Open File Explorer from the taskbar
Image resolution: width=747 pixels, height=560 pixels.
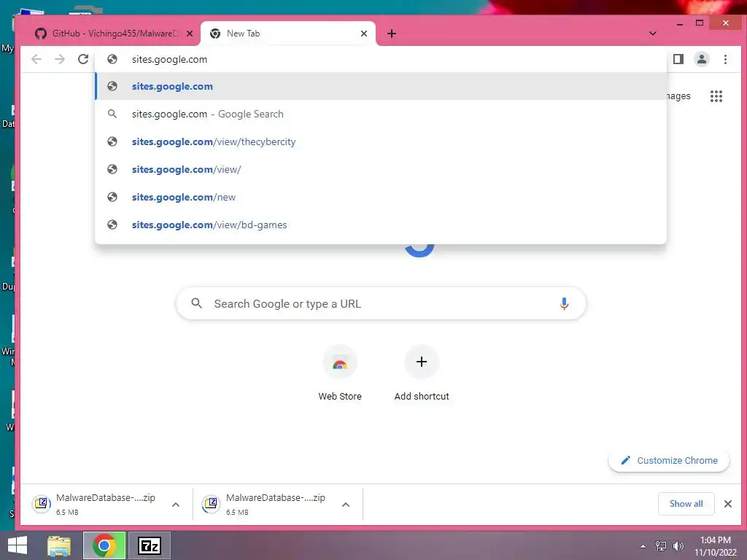[x=58, y=545]
